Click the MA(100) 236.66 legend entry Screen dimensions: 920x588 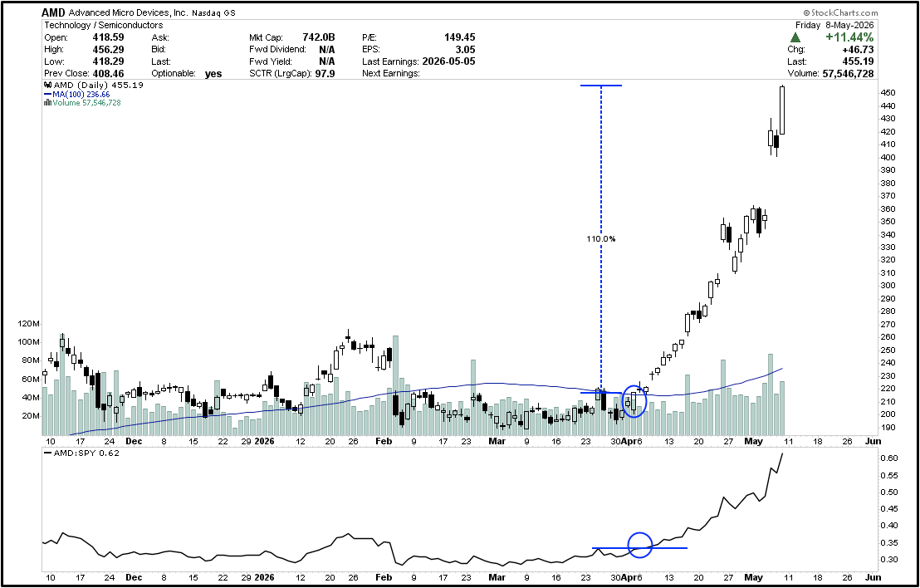point(77,94)
